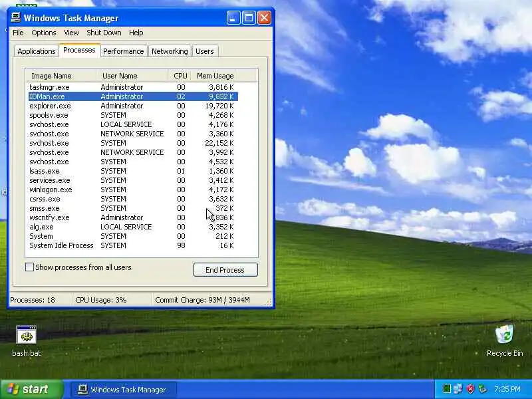This screenshot has width=532, height=399.
Task: Select the Recycle Bin desktop icon
Action: pos(505,340)
